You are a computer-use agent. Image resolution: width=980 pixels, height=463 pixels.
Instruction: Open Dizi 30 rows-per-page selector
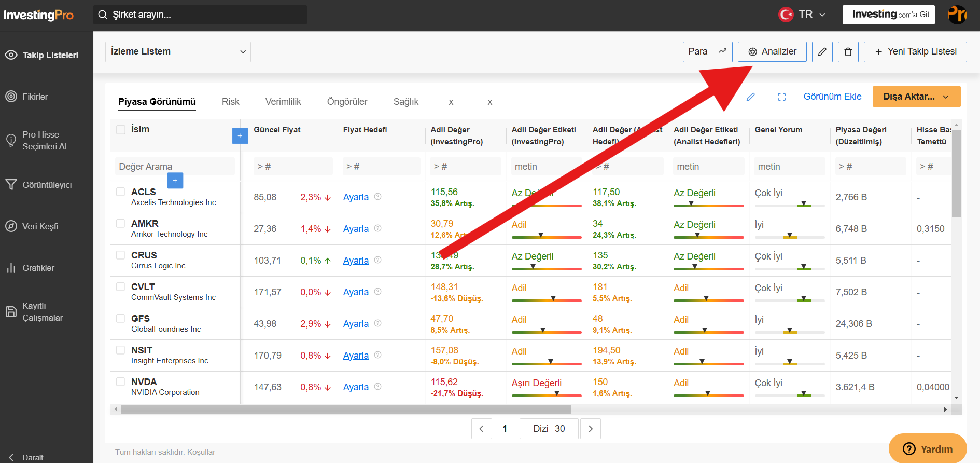[x=549, y=429]
